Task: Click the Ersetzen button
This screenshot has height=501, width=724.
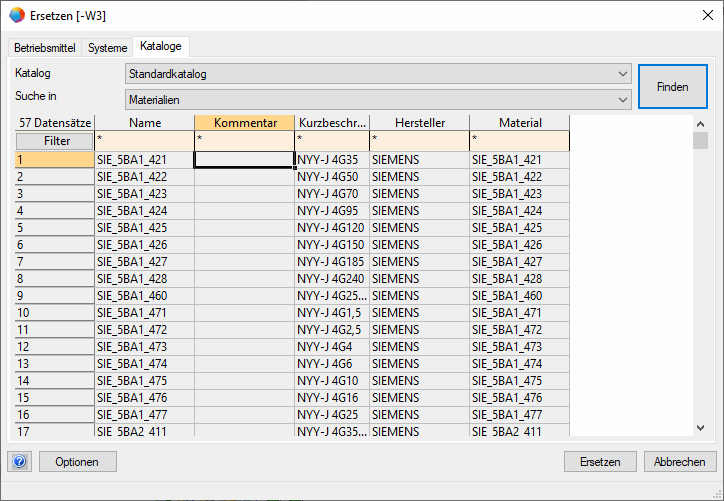Action: click(600, 461)
